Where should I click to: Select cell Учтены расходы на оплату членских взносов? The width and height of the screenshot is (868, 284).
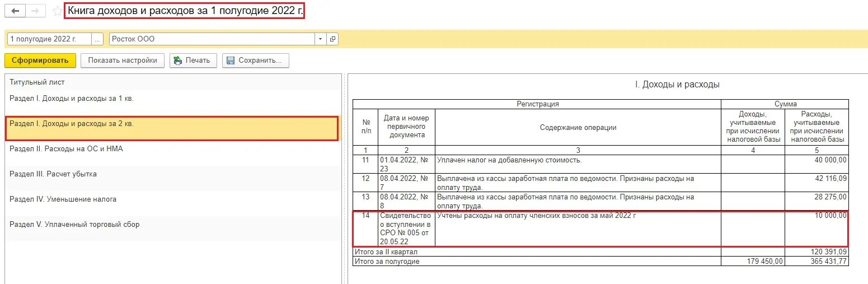pos(578,229)
